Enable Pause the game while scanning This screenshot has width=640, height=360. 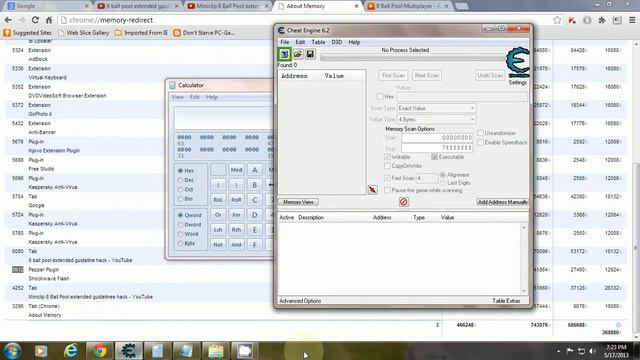pos(387,191)
